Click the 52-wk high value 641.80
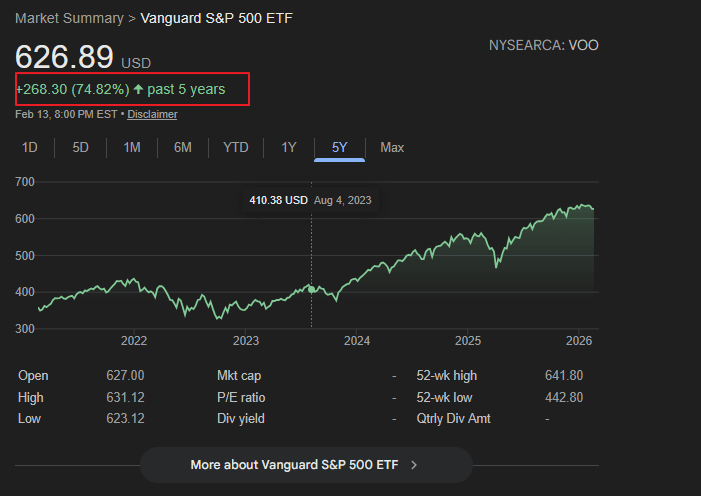The image size is (701, 496). [563, 375]
